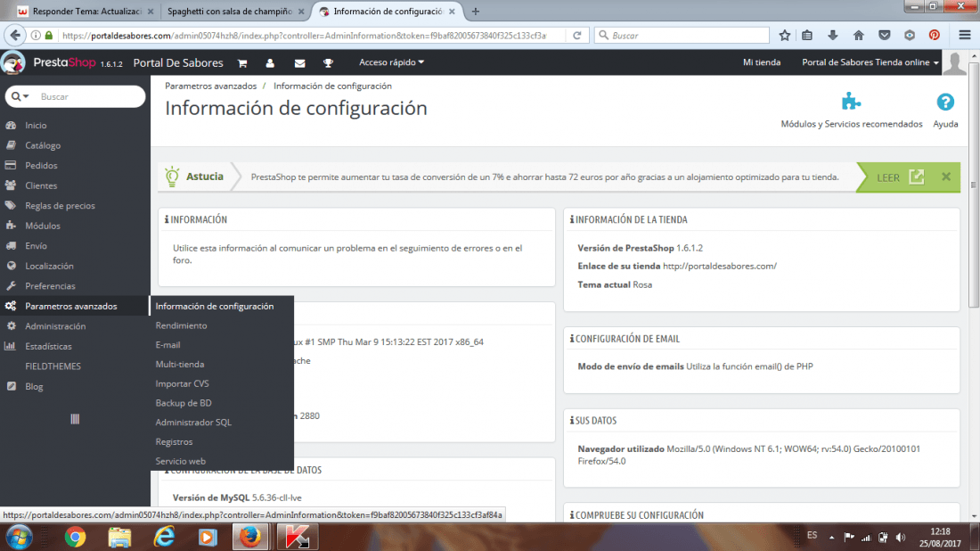This screenshot has width=980, height=551.
Task: Open Catálogo in the sidebar
Action: point(43,145)
